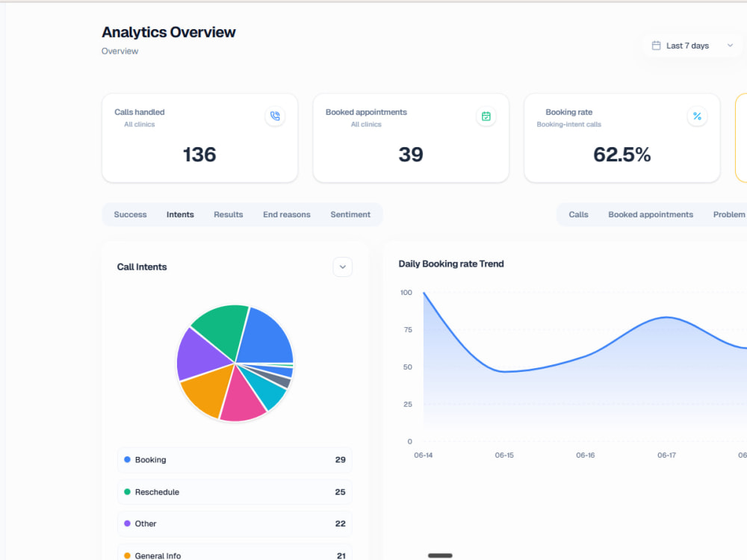
Task: Click the orange General Info color dot
Action: tap(127, 556)
